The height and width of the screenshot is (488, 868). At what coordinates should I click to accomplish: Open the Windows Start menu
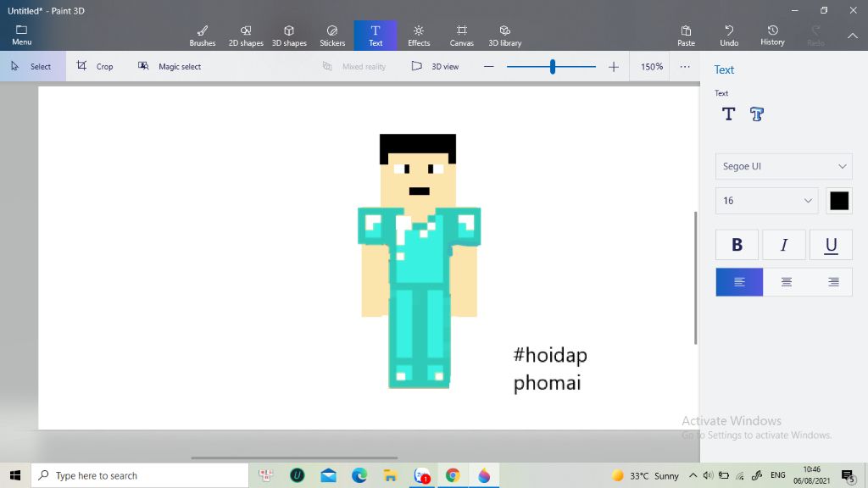pyautogui.click(x=15, y=475)
